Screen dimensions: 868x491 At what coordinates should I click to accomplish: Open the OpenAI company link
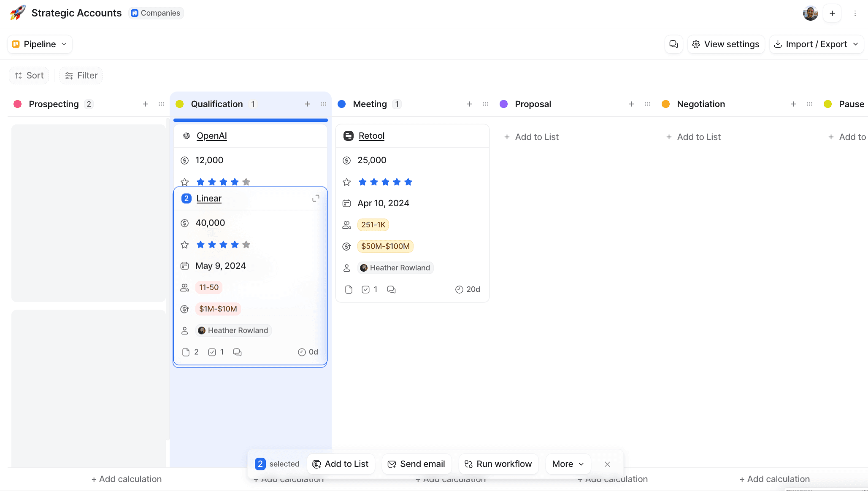211,136
